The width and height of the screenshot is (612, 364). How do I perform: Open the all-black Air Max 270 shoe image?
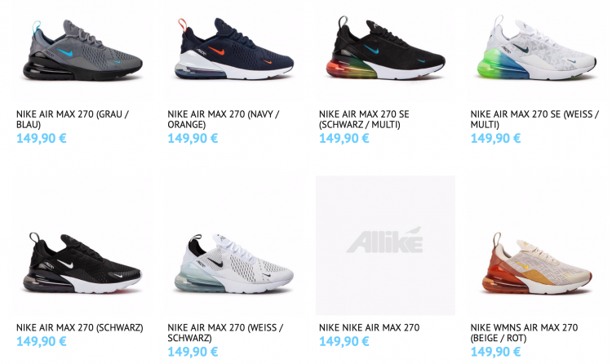82,246
